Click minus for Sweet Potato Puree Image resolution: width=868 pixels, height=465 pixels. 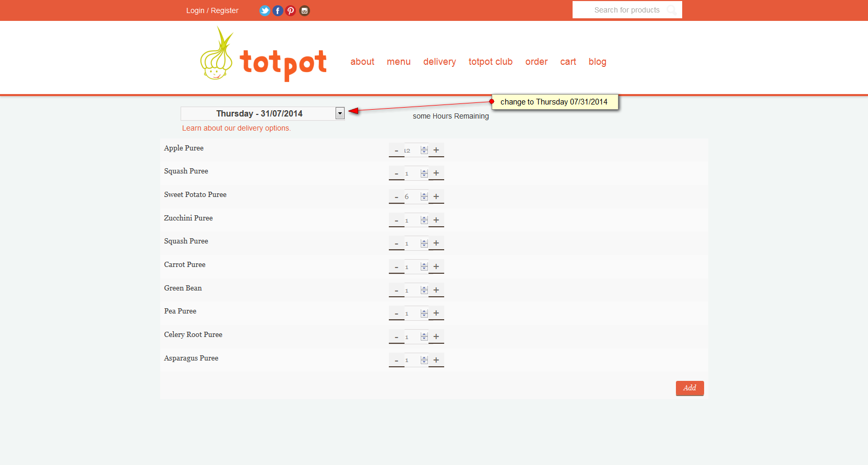point(397,197)
